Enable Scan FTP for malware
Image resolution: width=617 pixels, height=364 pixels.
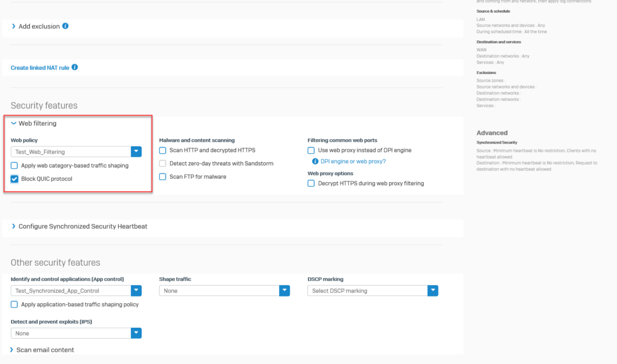tap(163, 177)
